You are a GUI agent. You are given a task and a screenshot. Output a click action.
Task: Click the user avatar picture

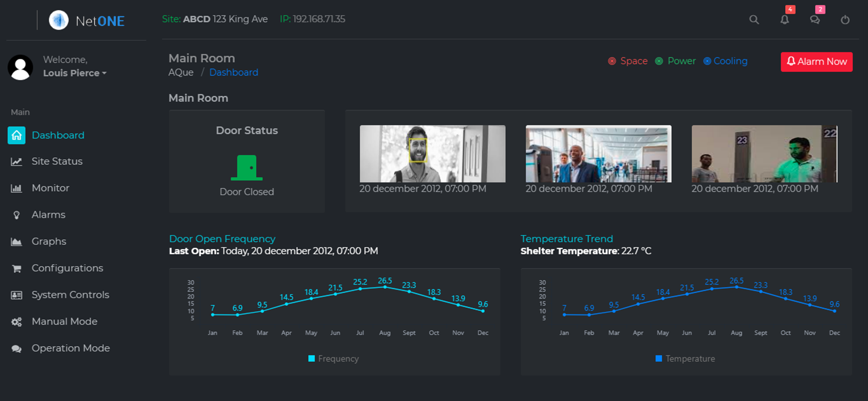[20, 67]
